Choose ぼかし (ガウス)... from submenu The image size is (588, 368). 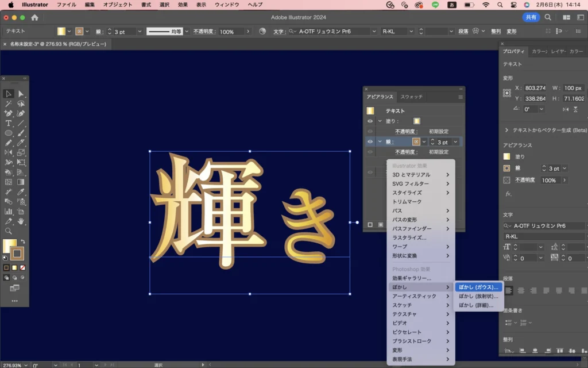[479, 287]
